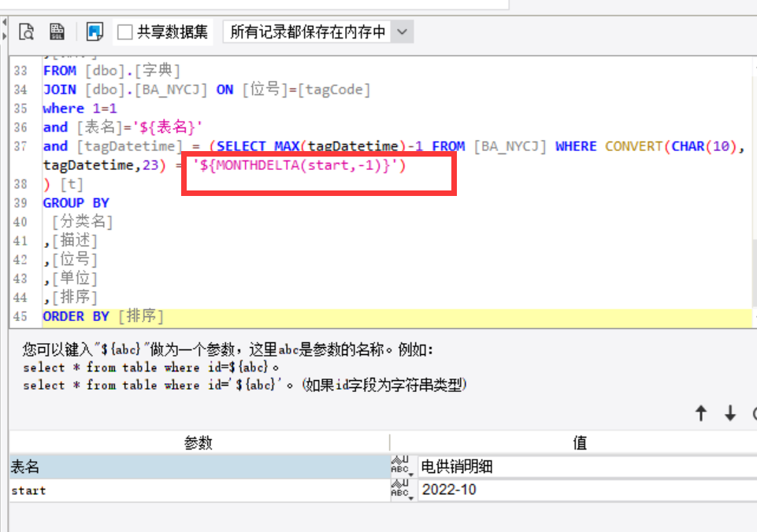The height and width of the screenshot is (532, 757).
Task: Click the left panel collapse arrow
Action: [5, 22]
